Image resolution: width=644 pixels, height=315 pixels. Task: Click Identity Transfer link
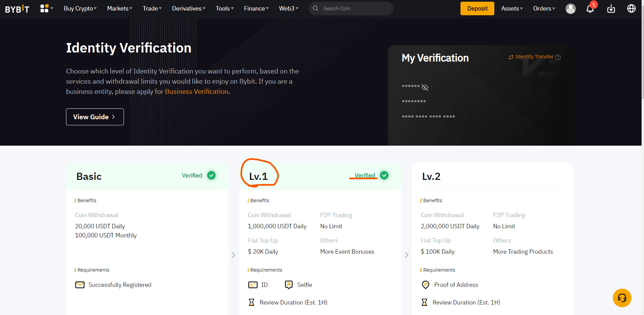pos(534,57)
